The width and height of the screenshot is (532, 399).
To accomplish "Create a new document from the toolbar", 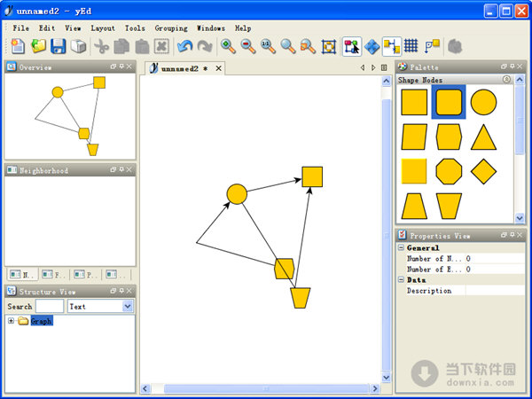I will click(18, 46).
